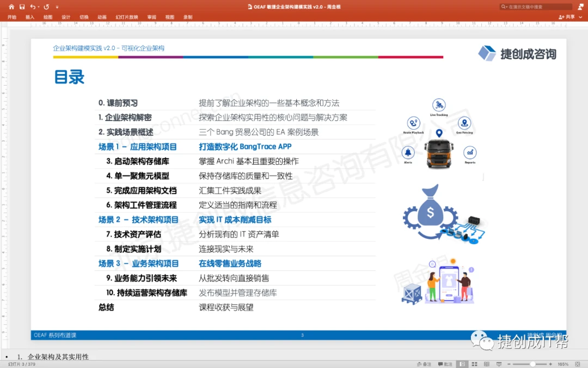Click the row 4. 单一聚焦元模型
Image resolution: width=588 pixels, height=368 pixels.
235,176
